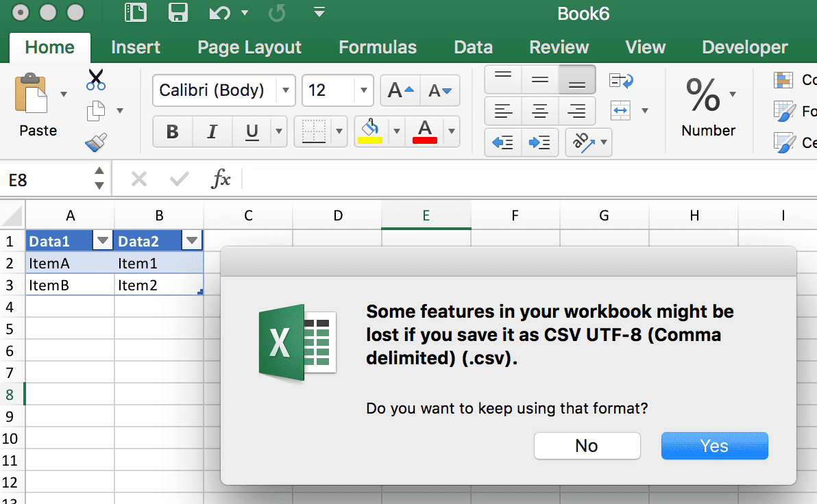Select the Format Painter tool
The image size is (817, 504).
(94, 142)
